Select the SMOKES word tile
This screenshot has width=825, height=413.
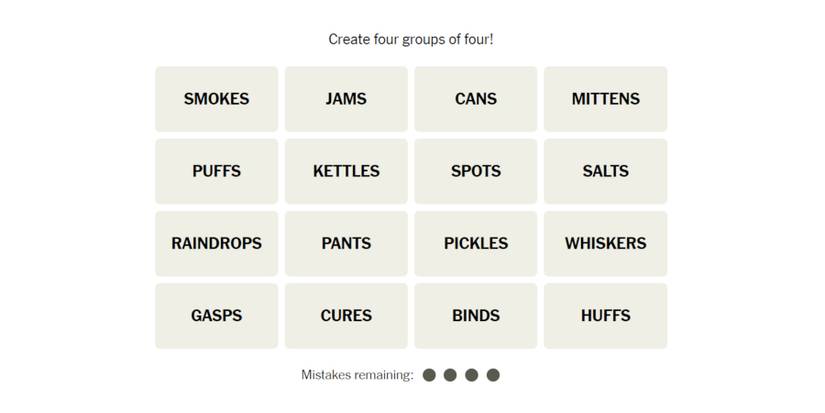[x=216, y=99]
